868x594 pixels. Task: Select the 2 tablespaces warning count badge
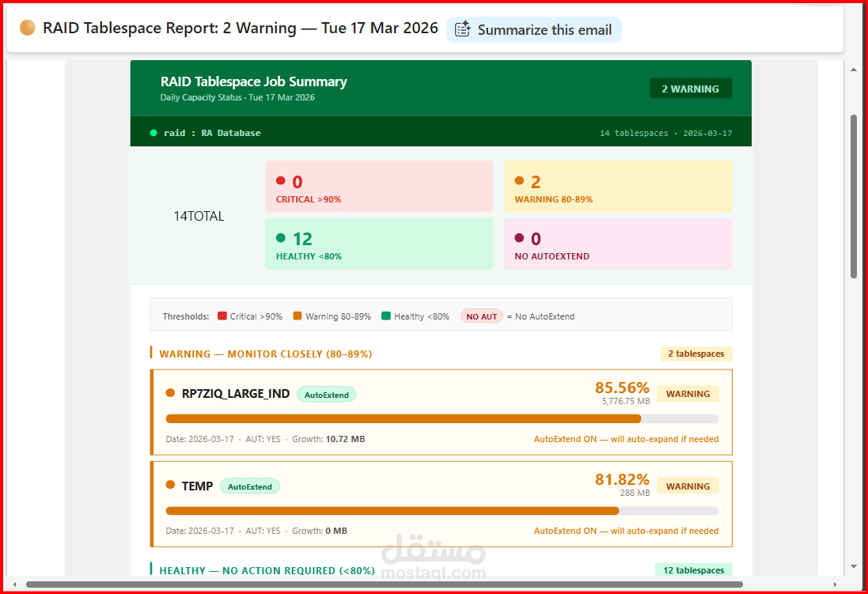point(696,354)
